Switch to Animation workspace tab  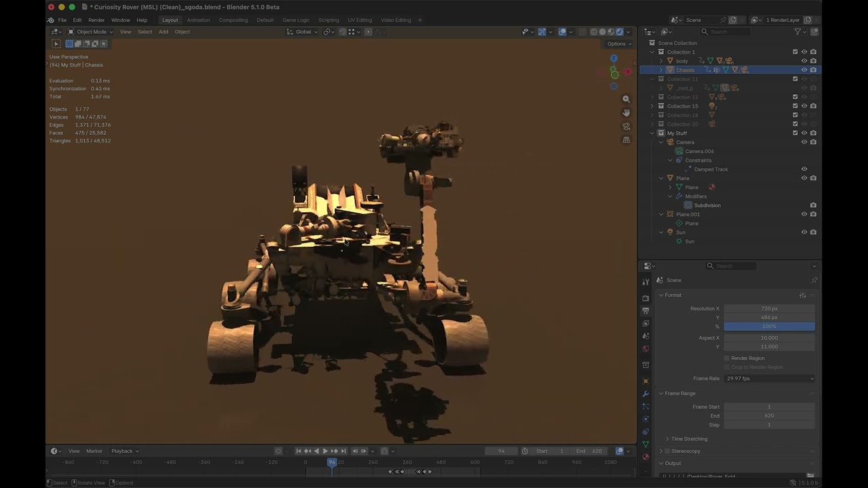[x=198, y=20]
